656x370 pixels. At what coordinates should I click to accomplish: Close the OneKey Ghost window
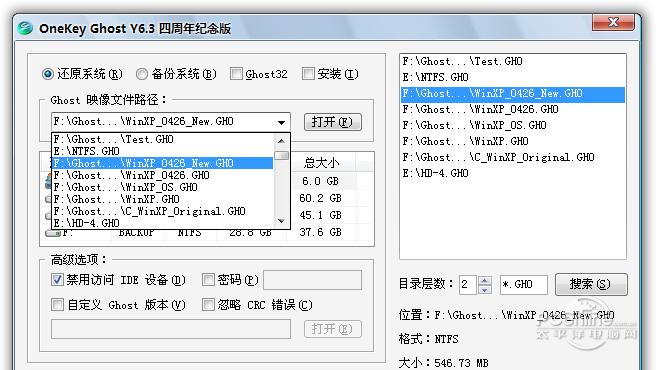click(613, 23)
